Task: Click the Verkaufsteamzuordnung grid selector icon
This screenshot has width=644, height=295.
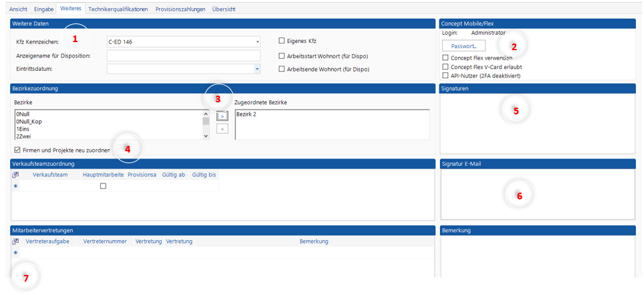Action: click(15, 175)
